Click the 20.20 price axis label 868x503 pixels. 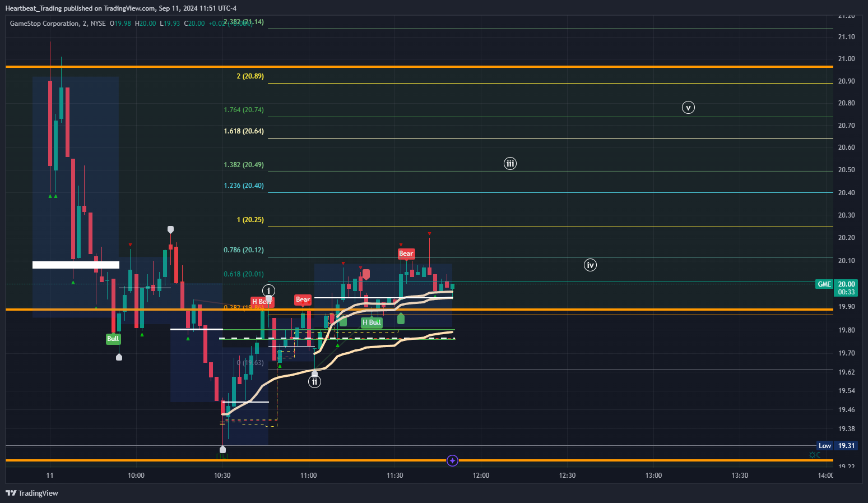pyautogui.click(x=846, y=238)
